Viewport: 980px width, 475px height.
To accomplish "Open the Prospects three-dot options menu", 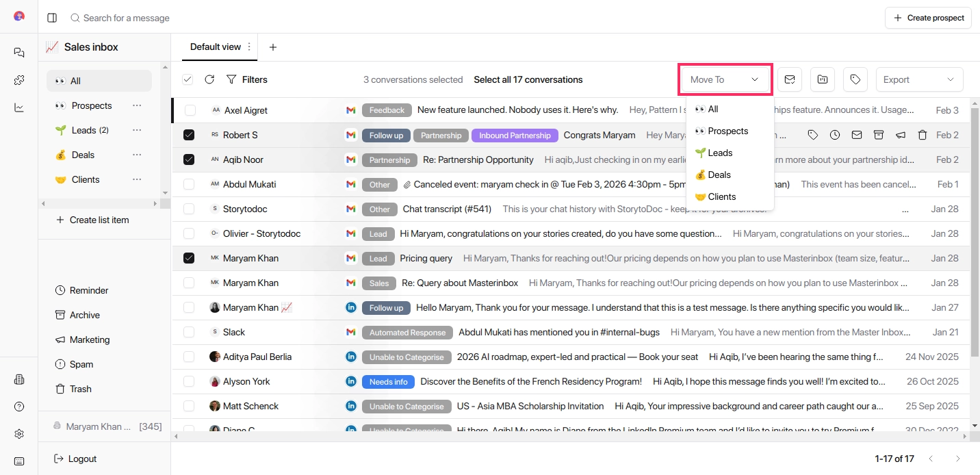I will pos(137,105).
